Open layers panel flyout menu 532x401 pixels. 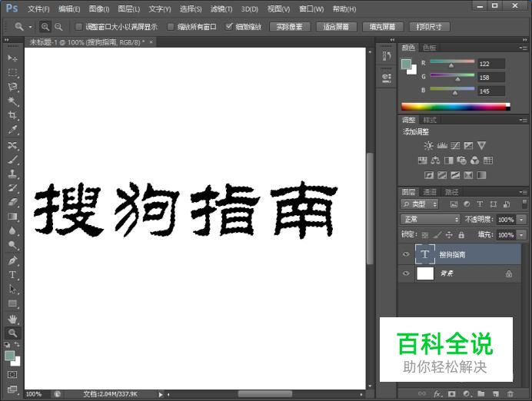click(x=523, y=192)
